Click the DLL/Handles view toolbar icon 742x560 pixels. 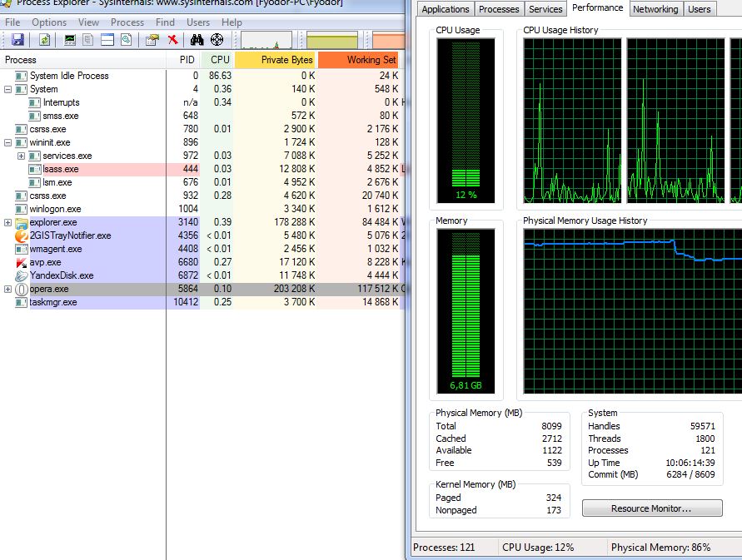coord(127,40)
